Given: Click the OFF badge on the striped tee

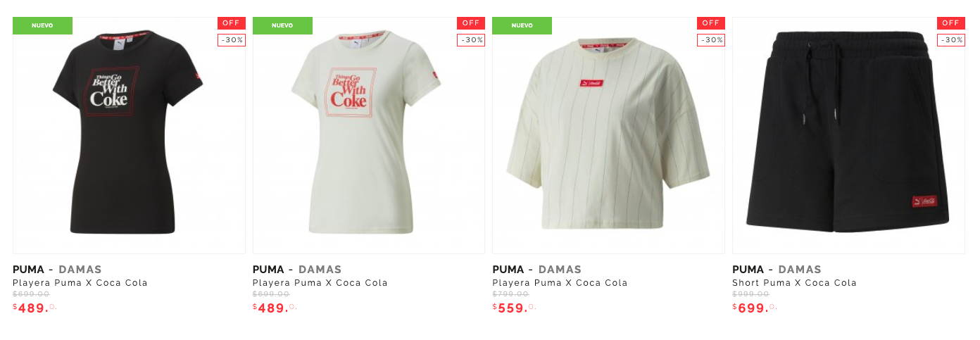Looking at the screenshot, I should click(x=711, y=23).
